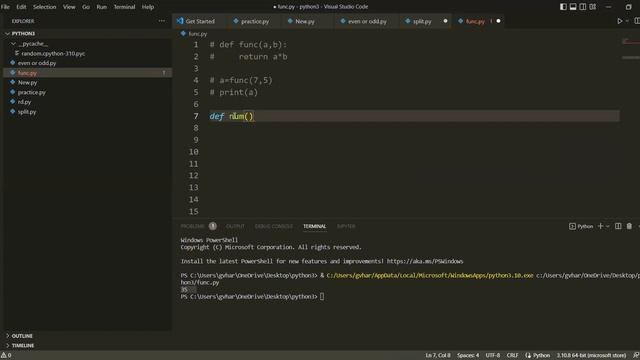Switch to practice.py editor tab

255,21
